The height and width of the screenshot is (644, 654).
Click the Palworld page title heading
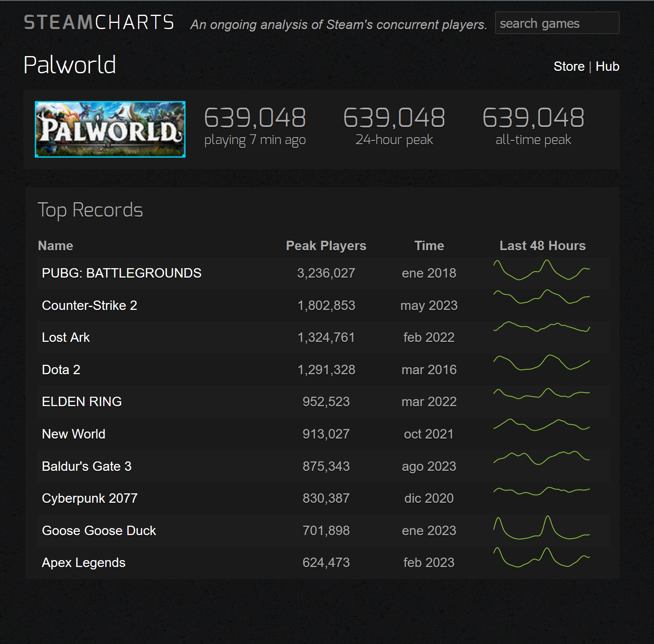pos(70,65)
